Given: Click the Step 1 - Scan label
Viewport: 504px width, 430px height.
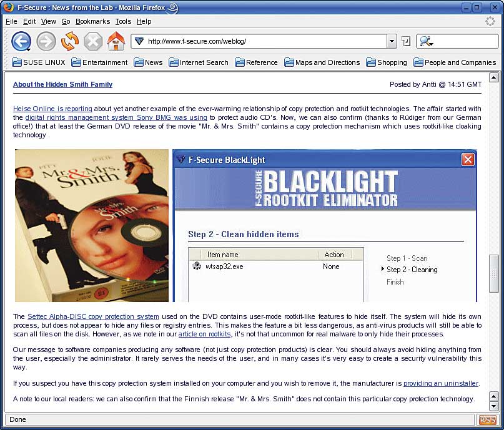Looking at the screenshot, I should click(407, 258).
